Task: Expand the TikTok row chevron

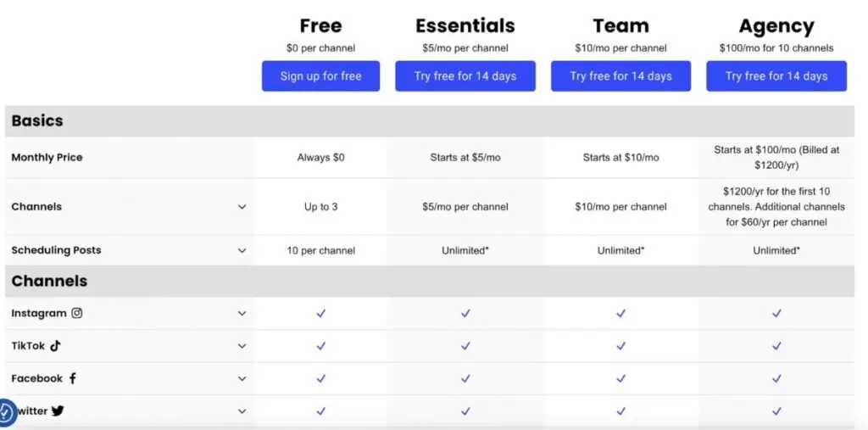Action: click(x=242, y=346)
